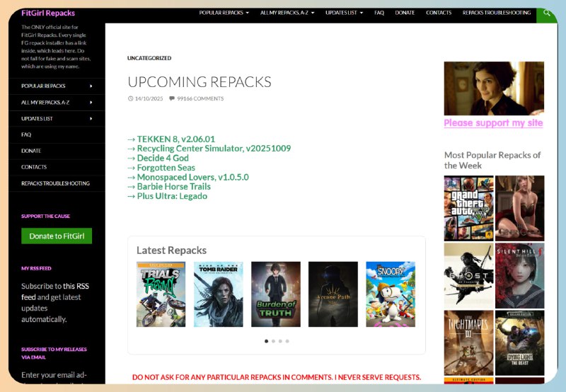Open the Uncategorized category link
Image resolution: width=566 pixels, height=392 pixels.
149,58
